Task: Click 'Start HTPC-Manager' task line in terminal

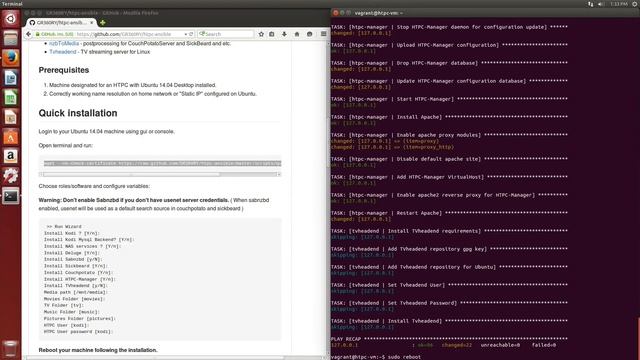Action: [x=449, y=99]
